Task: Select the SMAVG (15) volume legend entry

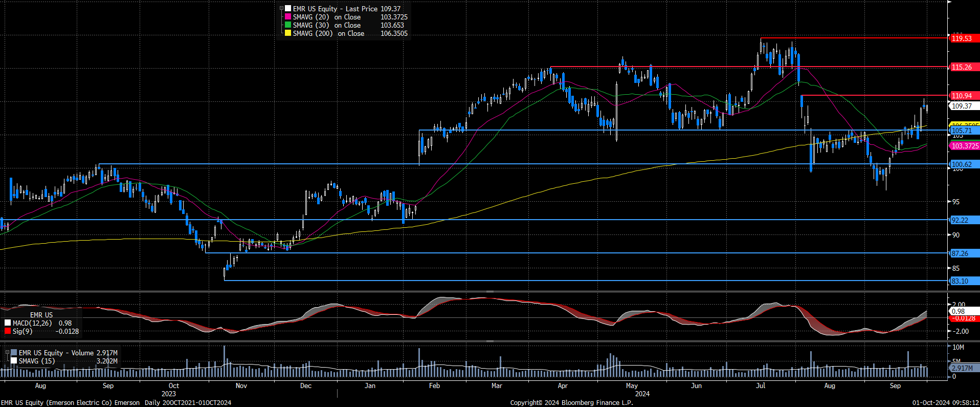Action: coord(37,361)
